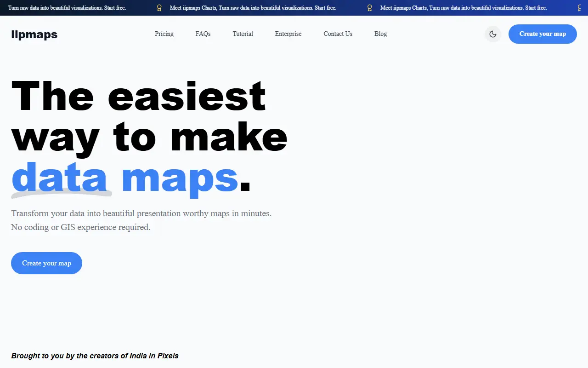The width and height of the screenshot is (588, 368).
Task: Open the Tutorial link in navigation
Action: tap(243, 34)
